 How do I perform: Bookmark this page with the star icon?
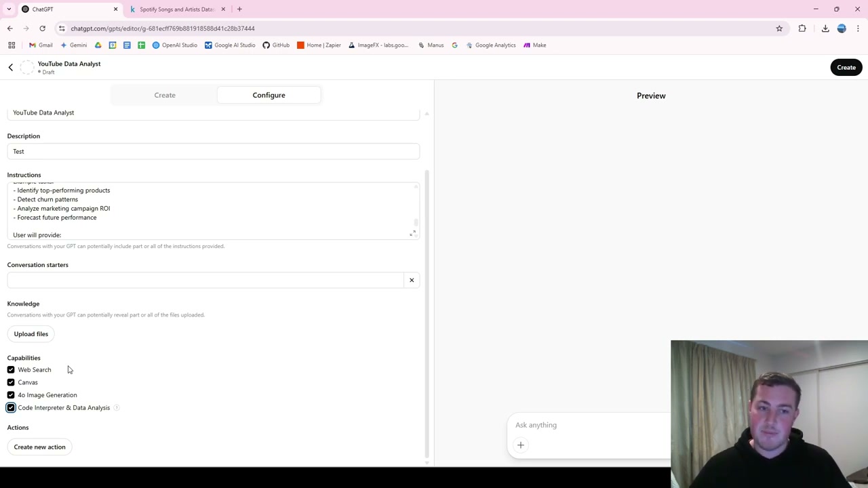point(779,28)
